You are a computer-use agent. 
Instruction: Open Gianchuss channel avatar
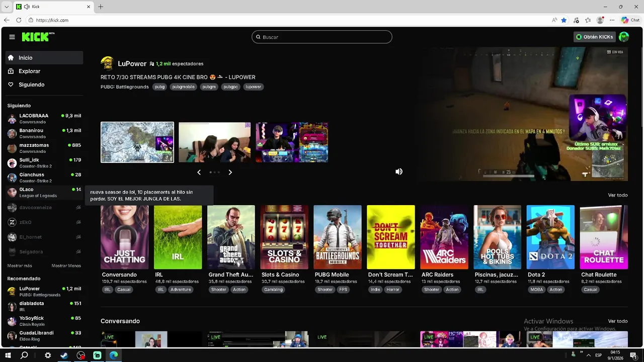(12, 177)
